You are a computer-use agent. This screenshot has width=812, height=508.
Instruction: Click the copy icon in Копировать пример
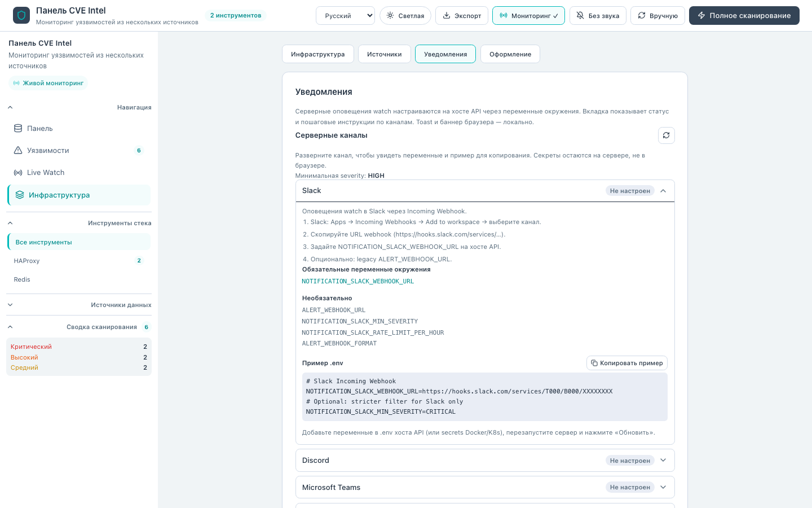[x=594, y=363]
